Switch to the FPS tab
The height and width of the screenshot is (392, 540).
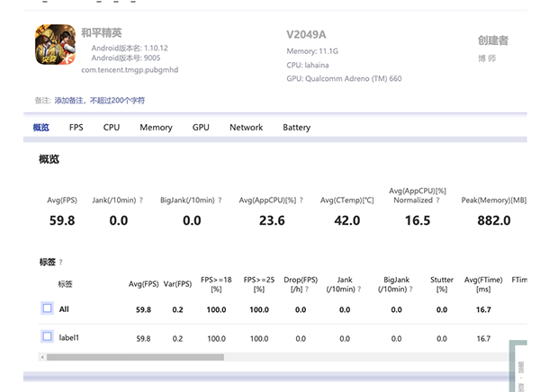pos(76,128)
